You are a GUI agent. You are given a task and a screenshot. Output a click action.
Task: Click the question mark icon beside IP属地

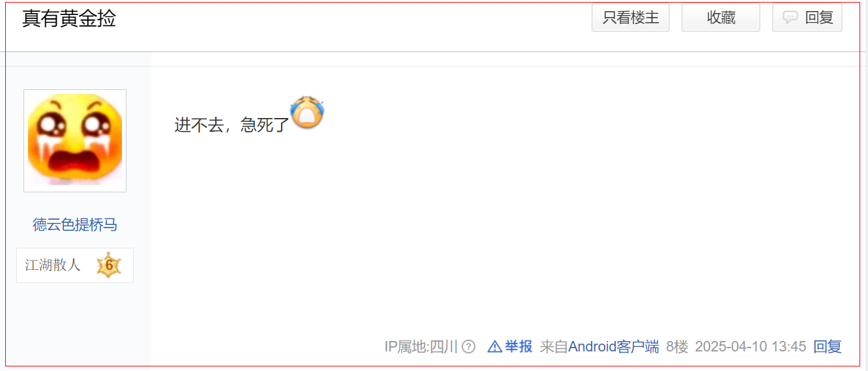point(468,347)
